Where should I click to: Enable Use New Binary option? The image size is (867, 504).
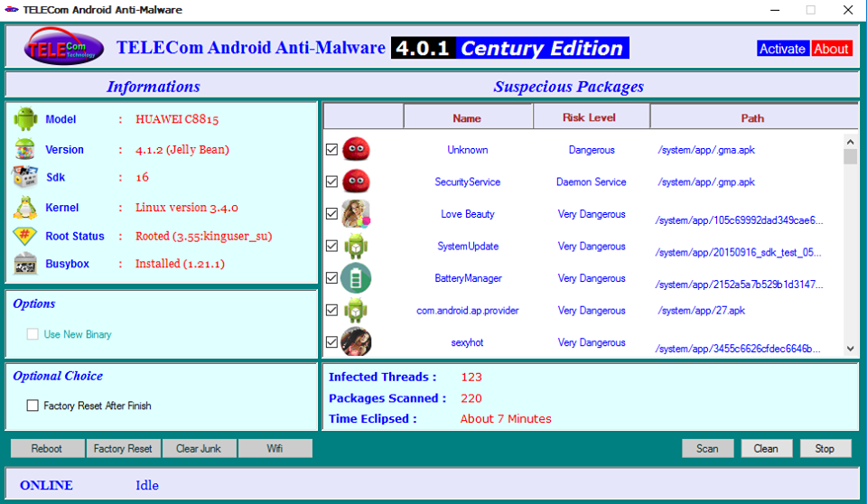(33, 334)
